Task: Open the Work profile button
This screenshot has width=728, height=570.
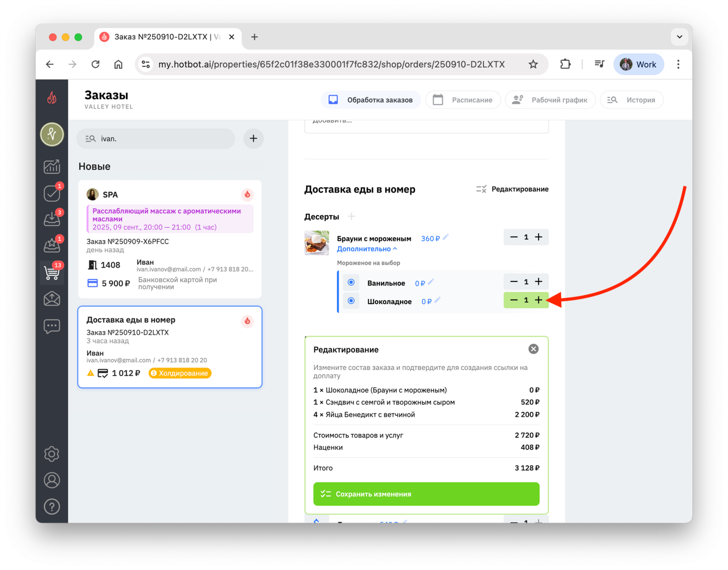Action: [638, 65]
